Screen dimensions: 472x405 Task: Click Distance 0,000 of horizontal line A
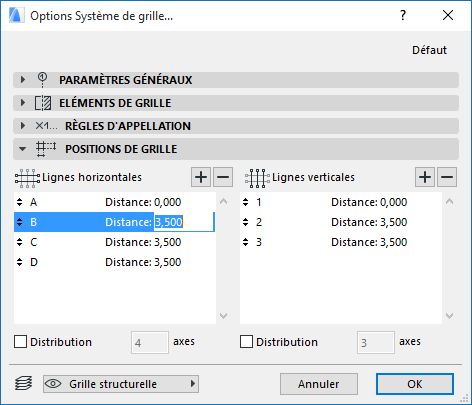tap(143, 202)
